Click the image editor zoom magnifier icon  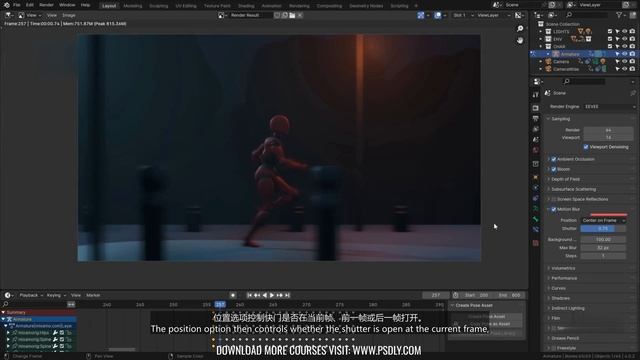[520, 29]
